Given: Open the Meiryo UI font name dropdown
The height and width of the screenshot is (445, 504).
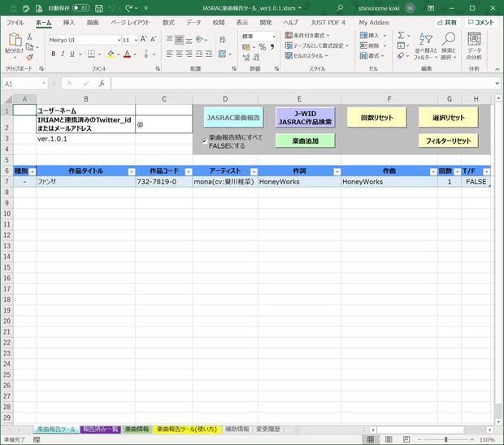Looking at the screenshot, I should pos(119,40).
